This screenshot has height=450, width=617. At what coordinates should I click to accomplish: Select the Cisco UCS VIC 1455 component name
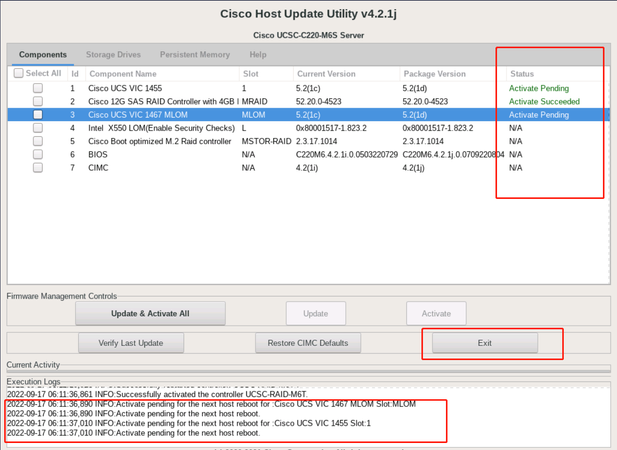click(125, 88)
